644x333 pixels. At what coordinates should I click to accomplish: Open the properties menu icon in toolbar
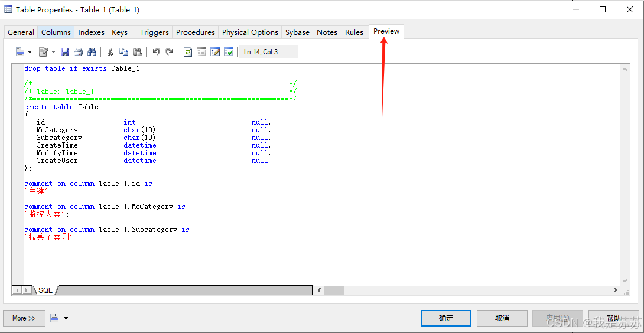[20, 52]
